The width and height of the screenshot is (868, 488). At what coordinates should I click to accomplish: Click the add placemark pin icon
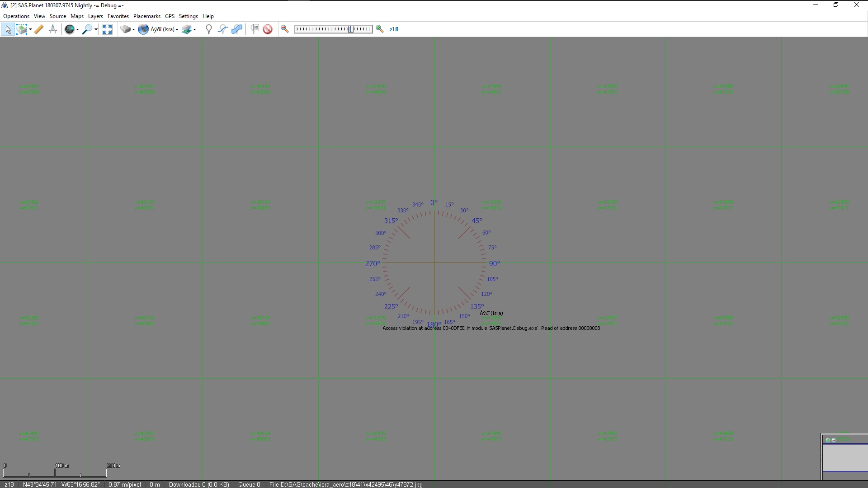(208, 29)
